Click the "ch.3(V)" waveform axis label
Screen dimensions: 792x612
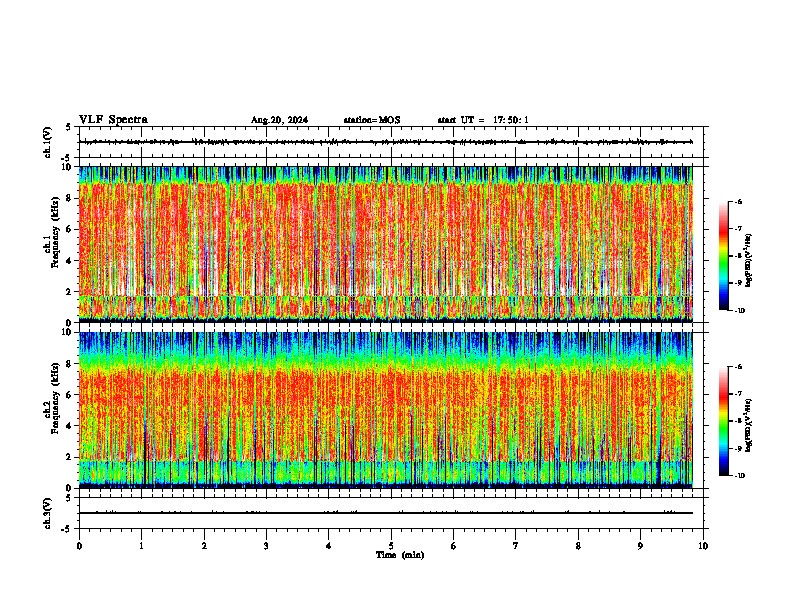click(x=48, y=514)
